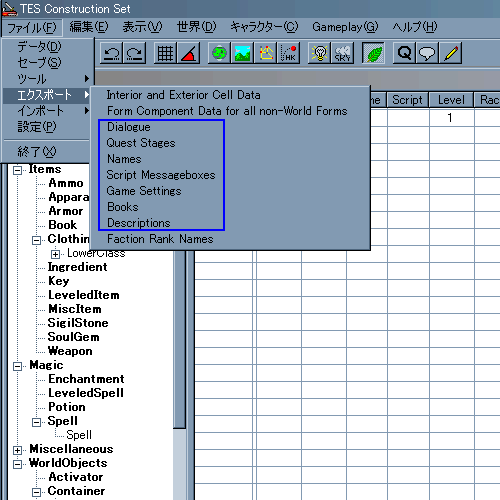Click the landscape editing icon

[x=242, y=53]
